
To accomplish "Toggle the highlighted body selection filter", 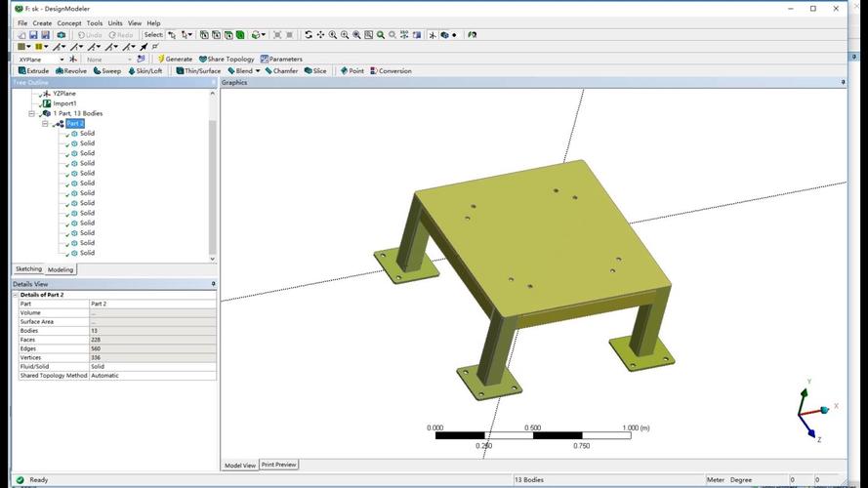I will [x=240, y=35].
